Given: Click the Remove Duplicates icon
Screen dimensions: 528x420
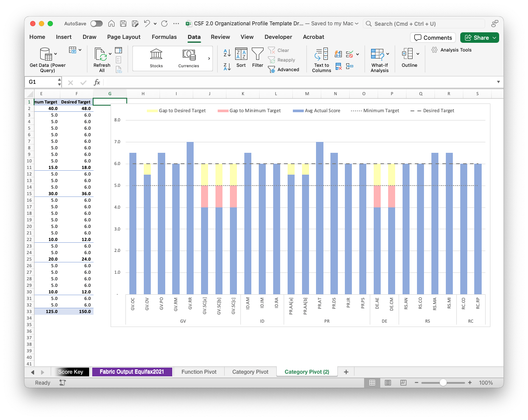Looking at the screenshot, I should 338,66.
